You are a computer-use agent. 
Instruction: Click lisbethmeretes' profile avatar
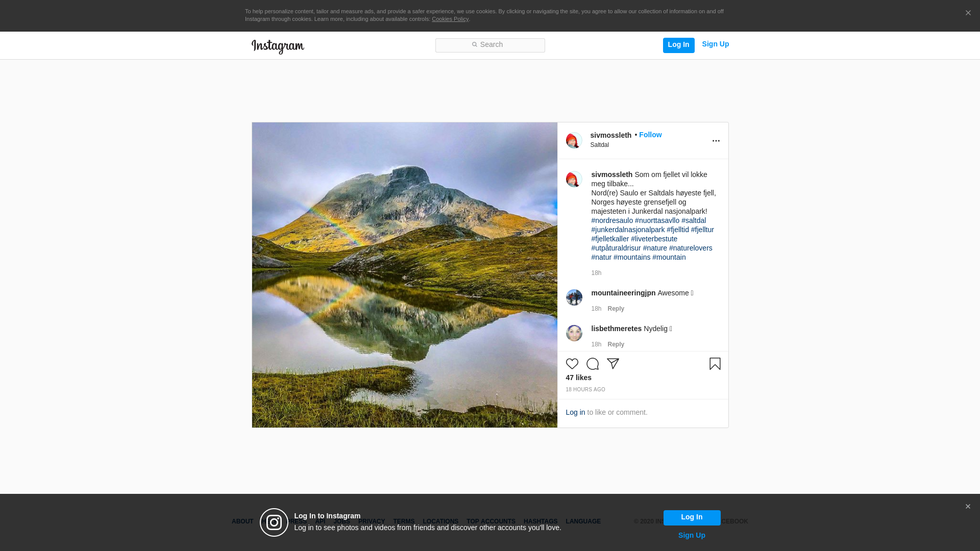[x=574, y=333]
